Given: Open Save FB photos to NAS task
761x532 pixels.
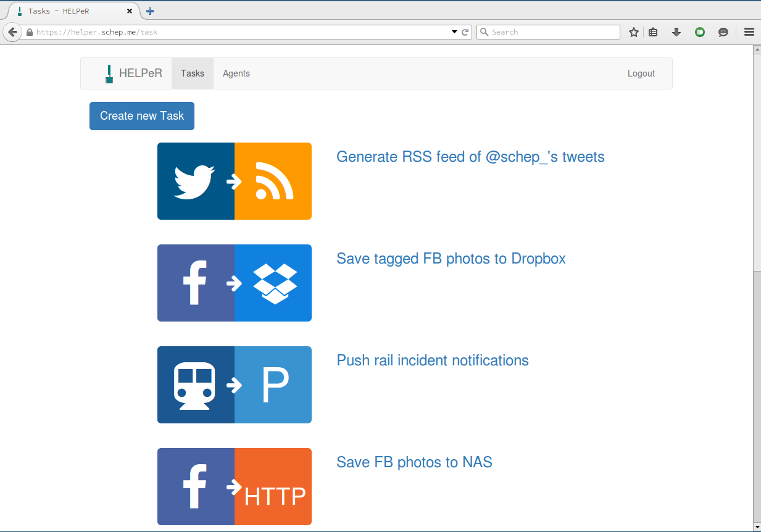Looking at the screenshot, I should (414, 462).
